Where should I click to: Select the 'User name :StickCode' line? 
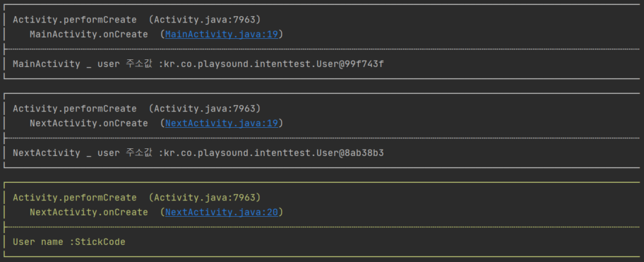tap(69, 242)
